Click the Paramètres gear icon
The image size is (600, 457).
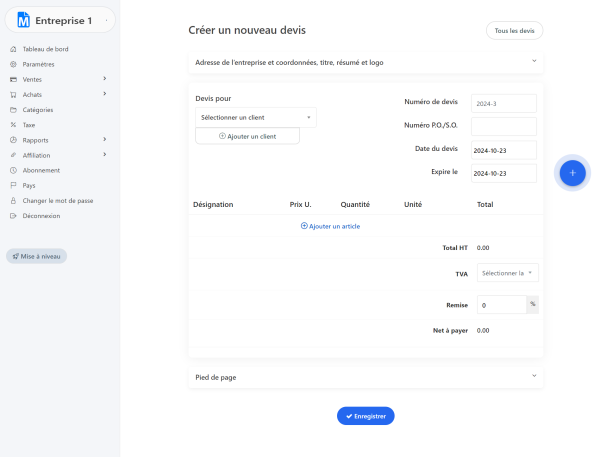(13, 64)
